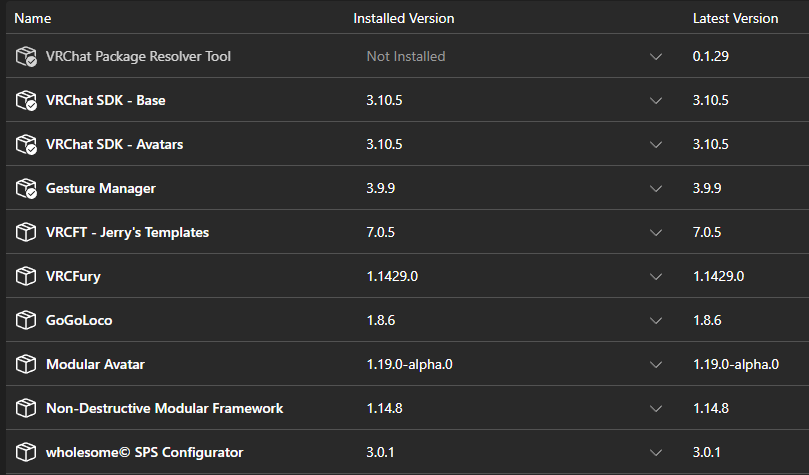The height and width of the screenshot is (475, 809).
Task: Select the GoGoLoco package name
Action: click(79, 320)
